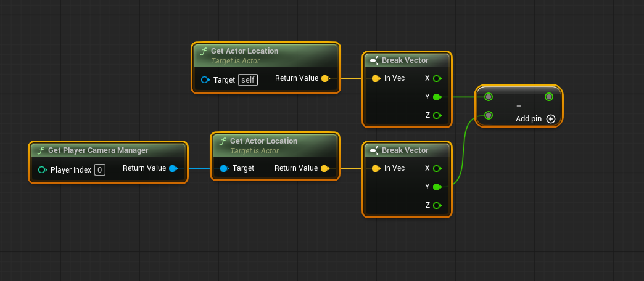Click top input pin of subtract node

tap(489, 97)
